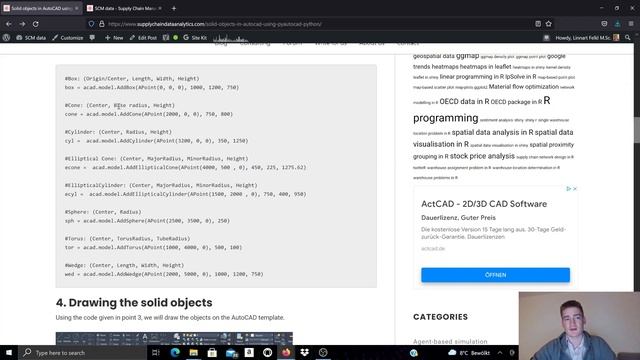640x360 pixels.
Task: Open Customize in the admin bar
Action: (x=68, y=38)
